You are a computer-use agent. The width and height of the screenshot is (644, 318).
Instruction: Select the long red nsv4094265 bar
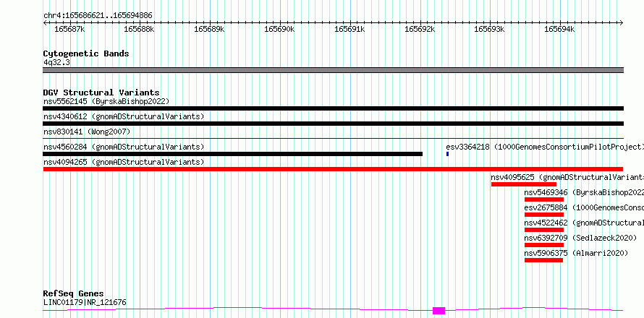coord(333,169)
